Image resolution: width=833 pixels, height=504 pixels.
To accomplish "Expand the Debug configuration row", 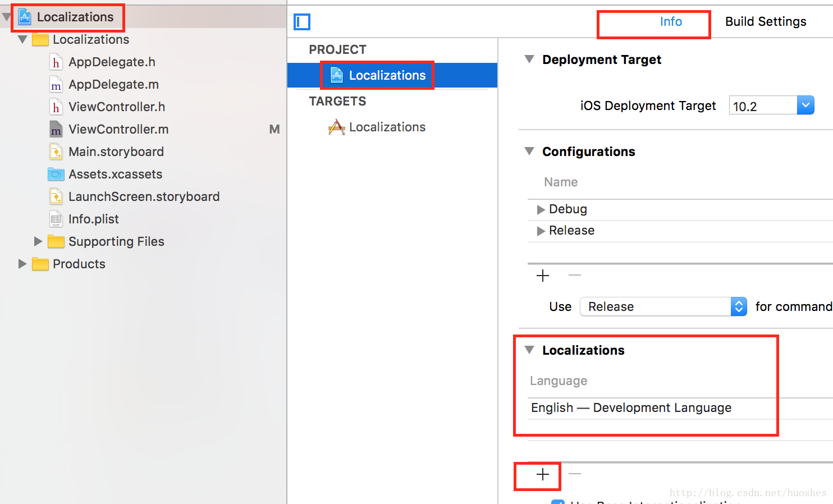I will [x=541, y=209].
